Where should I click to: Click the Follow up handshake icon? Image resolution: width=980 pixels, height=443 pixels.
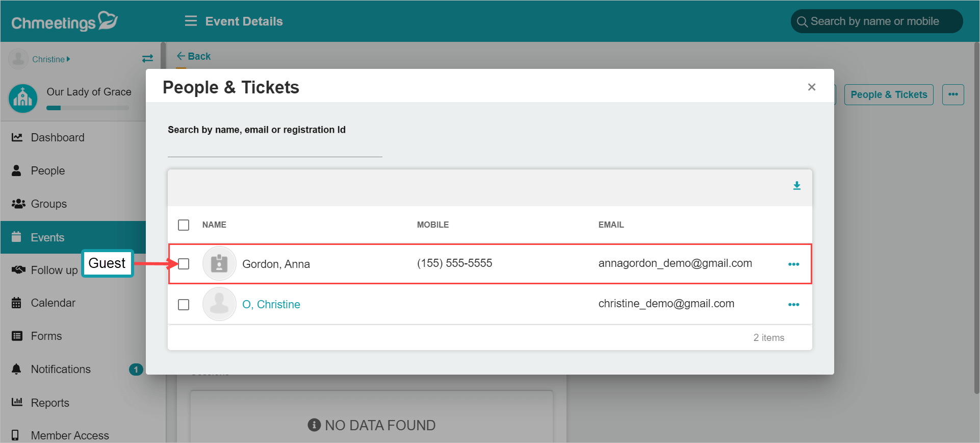pos(18,269)
